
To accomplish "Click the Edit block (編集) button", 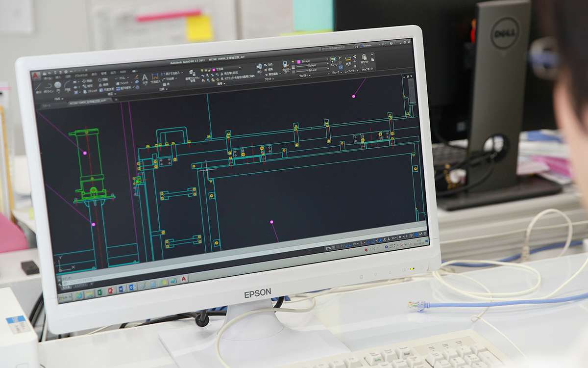I will (269, 70).
